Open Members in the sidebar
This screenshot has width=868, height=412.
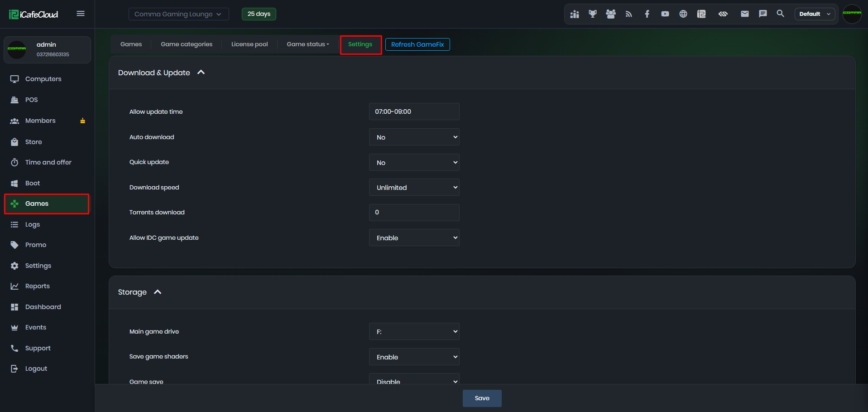click(x=40, y=121)
